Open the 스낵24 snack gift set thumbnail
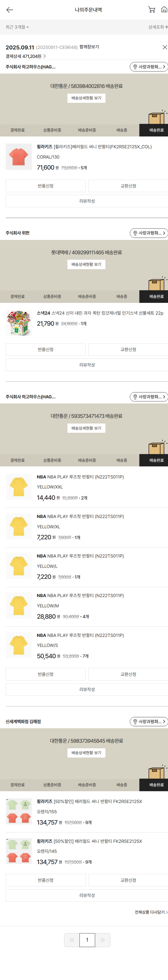168x980 pixels. 19,323
